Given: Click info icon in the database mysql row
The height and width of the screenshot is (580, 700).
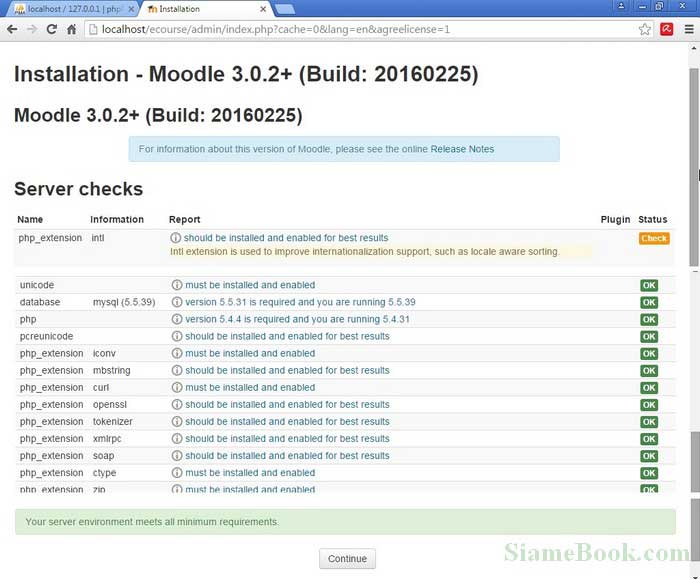Looking at the screenshot, I should (177, 302).
